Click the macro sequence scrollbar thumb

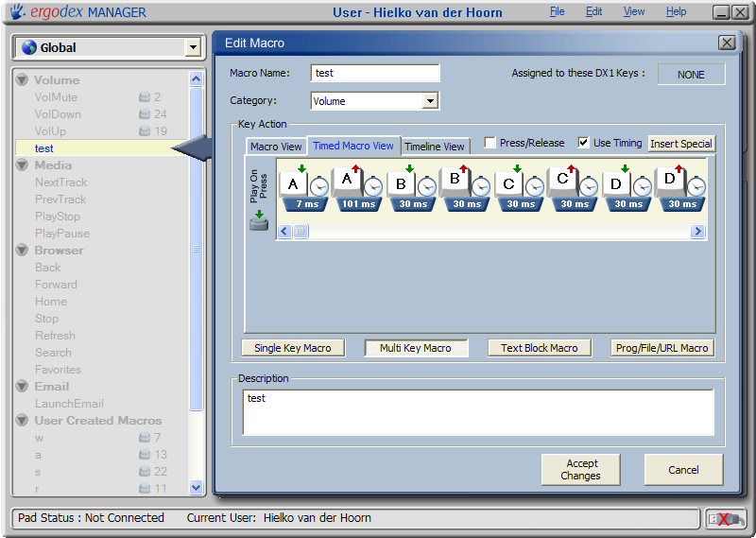tap(301, 232)
